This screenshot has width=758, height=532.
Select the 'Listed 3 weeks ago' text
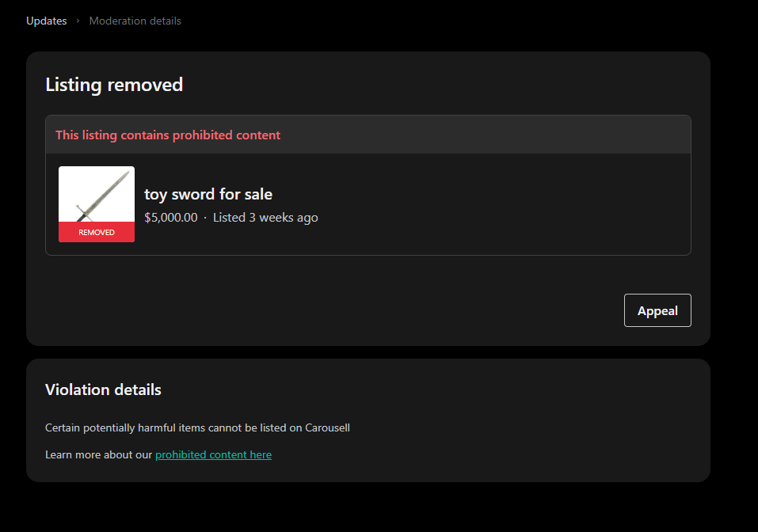(265, 218)
